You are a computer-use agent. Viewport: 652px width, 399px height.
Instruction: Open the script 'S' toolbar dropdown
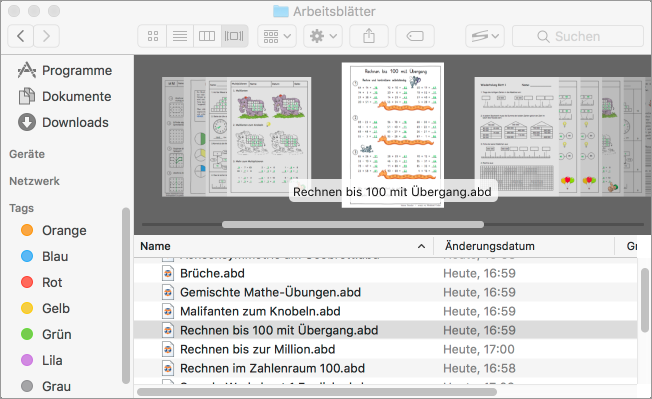click(x=485, y=36)
